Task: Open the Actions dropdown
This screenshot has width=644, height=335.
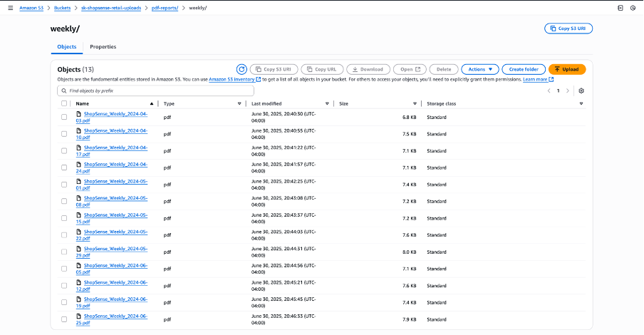Action: (x=479, y=69)
